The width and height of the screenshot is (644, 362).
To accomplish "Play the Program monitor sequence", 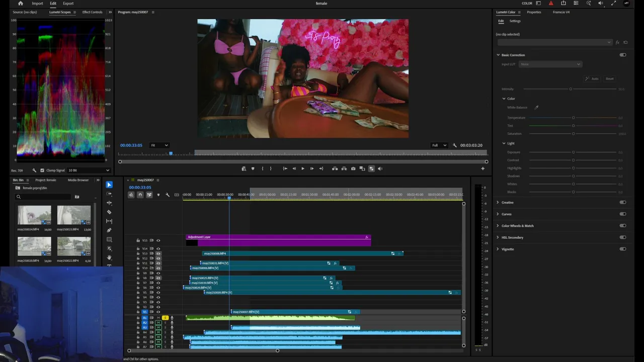I will 303,168.
